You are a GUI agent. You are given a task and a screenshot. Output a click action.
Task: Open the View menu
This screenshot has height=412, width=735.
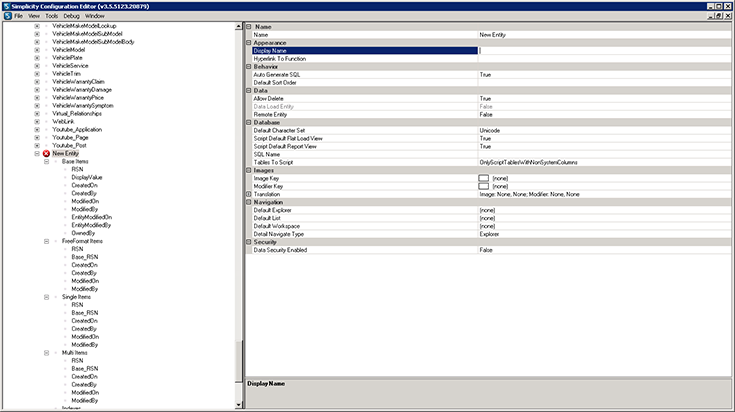pos(34,16)
